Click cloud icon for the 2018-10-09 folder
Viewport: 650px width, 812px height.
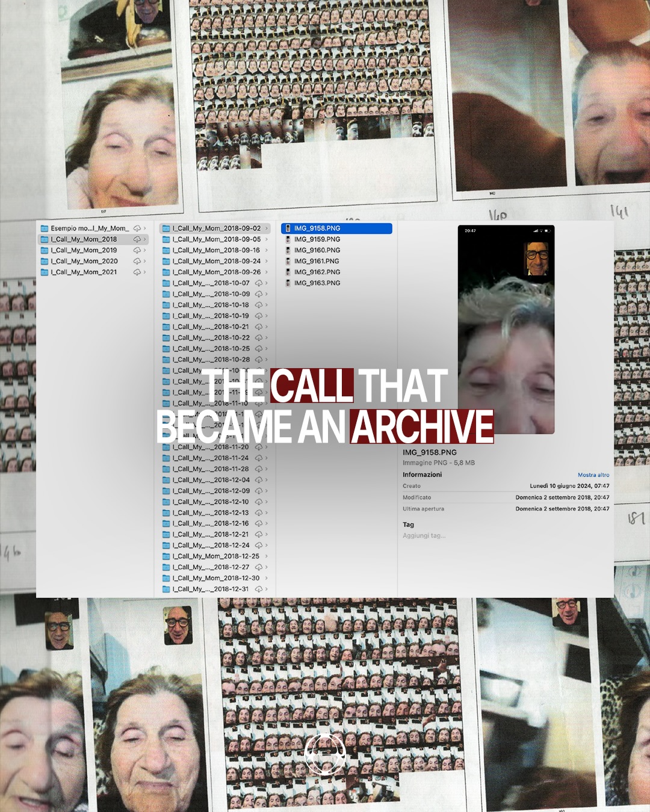pyautogui.click(x=259, y=294)
